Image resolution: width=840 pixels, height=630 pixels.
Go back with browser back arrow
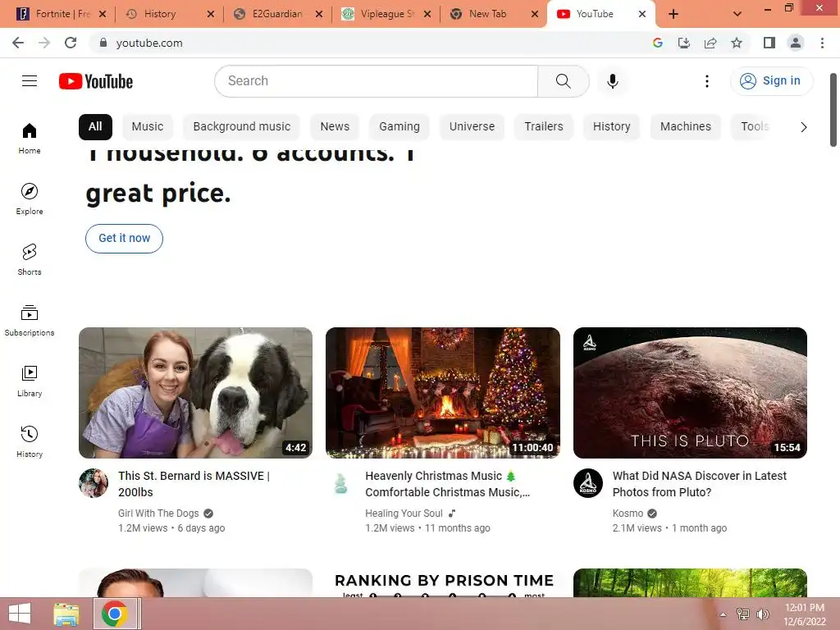pos(18,43)
